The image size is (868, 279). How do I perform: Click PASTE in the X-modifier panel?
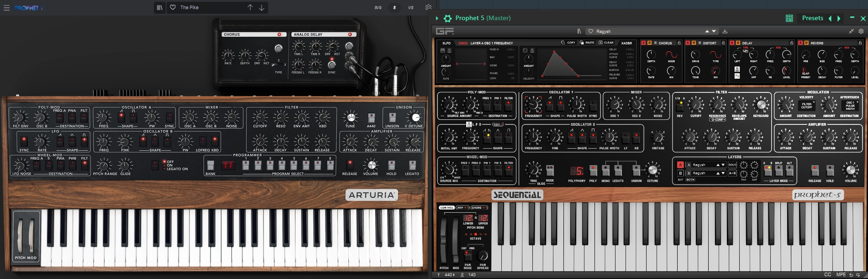point(587,43)
